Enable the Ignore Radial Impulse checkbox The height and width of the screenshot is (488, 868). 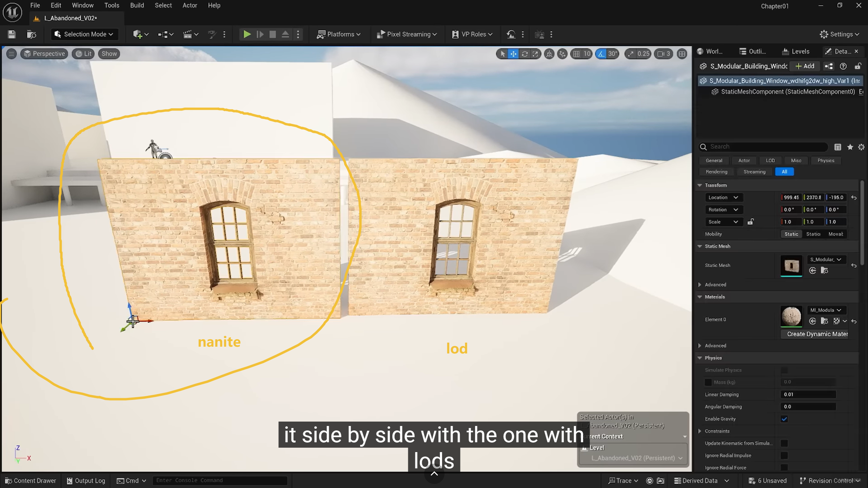click(x=784, y=455)
